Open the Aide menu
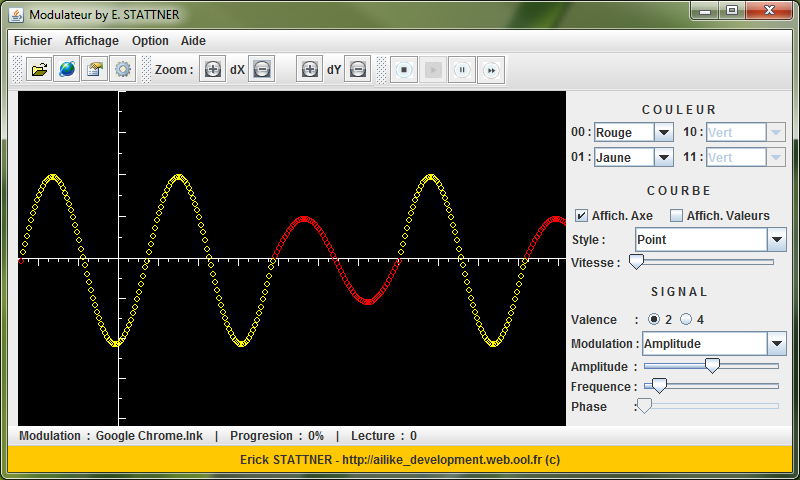Screen dimensions: 800x480 coord(193,41)
